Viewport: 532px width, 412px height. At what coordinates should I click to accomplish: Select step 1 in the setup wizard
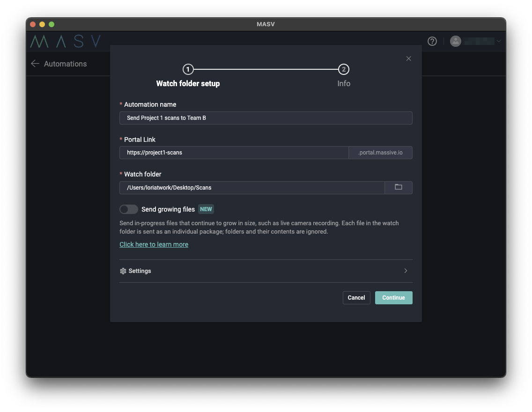(x=188, y=69)
